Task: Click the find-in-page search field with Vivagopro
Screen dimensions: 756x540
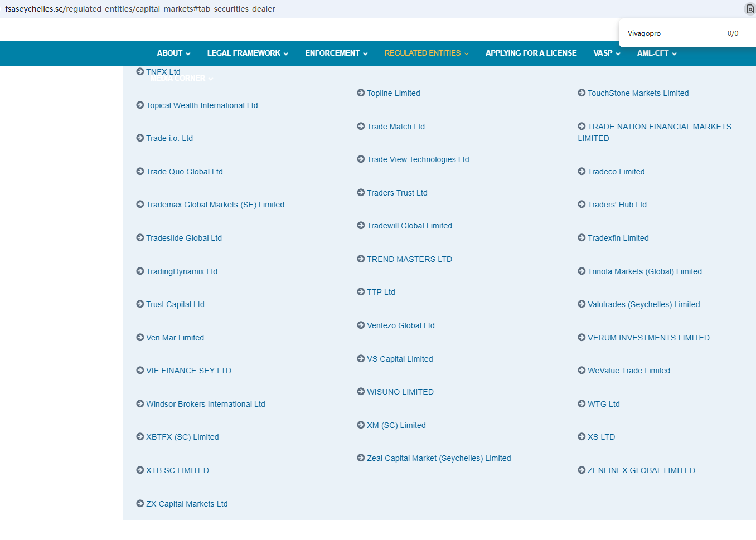Action: tap(669, 33)
